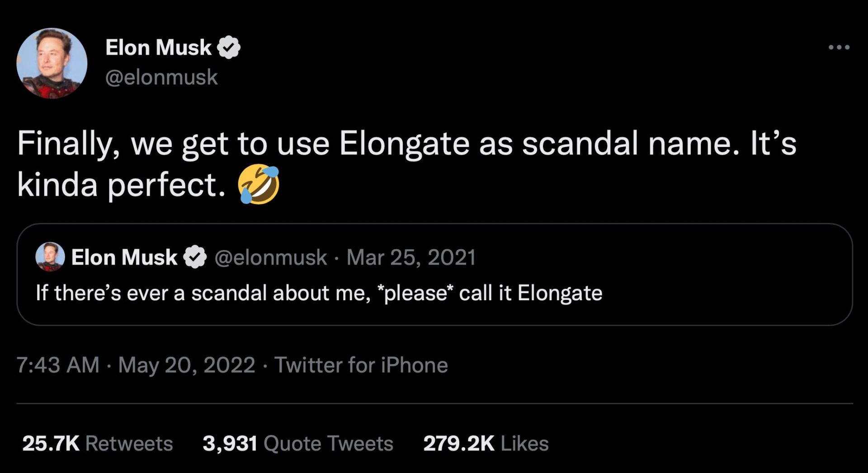
Task: Click the Mar 25, 2021 date link
Action: [x=410, y=257]
